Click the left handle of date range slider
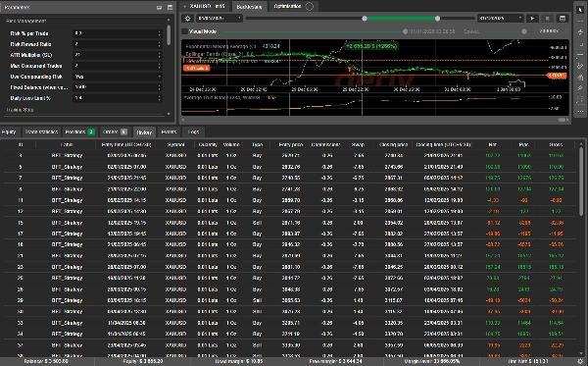This screenshot has height=366, width=588. click(x=365, y=18)
